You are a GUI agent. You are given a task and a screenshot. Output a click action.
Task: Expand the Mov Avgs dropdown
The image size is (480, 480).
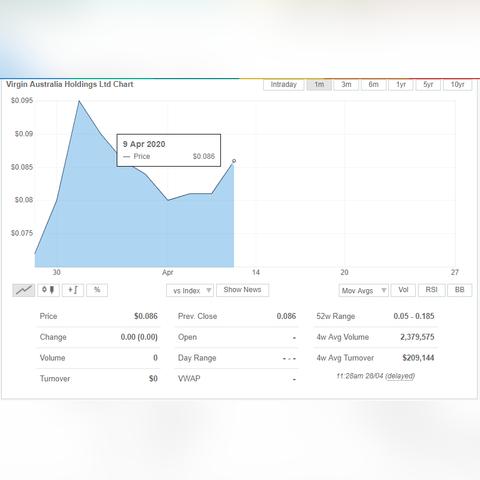click(x=363, y=290)
